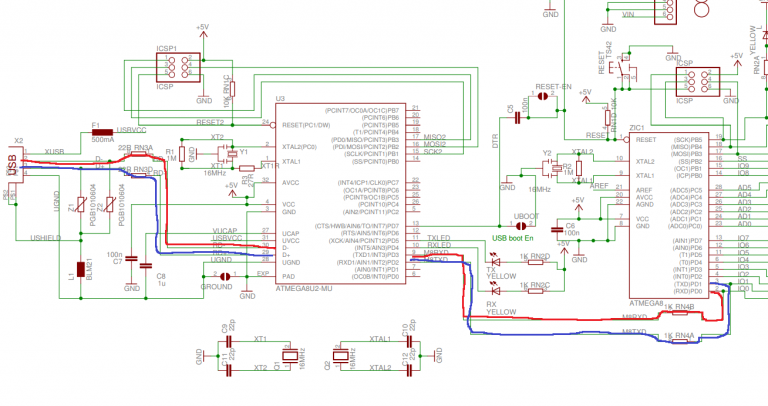Viewport: 768px width, 406px height.
Task: Click capacitor C12 22p
Action: 410,370
